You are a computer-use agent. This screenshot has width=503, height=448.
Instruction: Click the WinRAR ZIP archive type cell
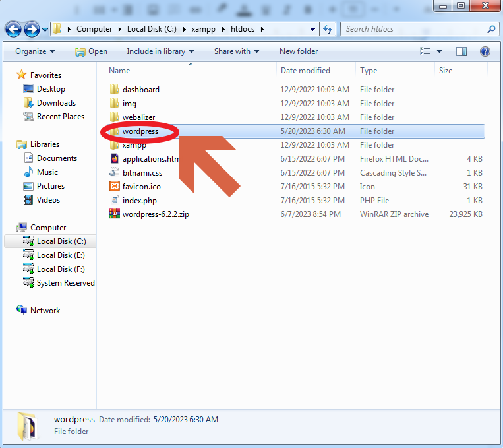pyautogui.click(x=394, y=214)
